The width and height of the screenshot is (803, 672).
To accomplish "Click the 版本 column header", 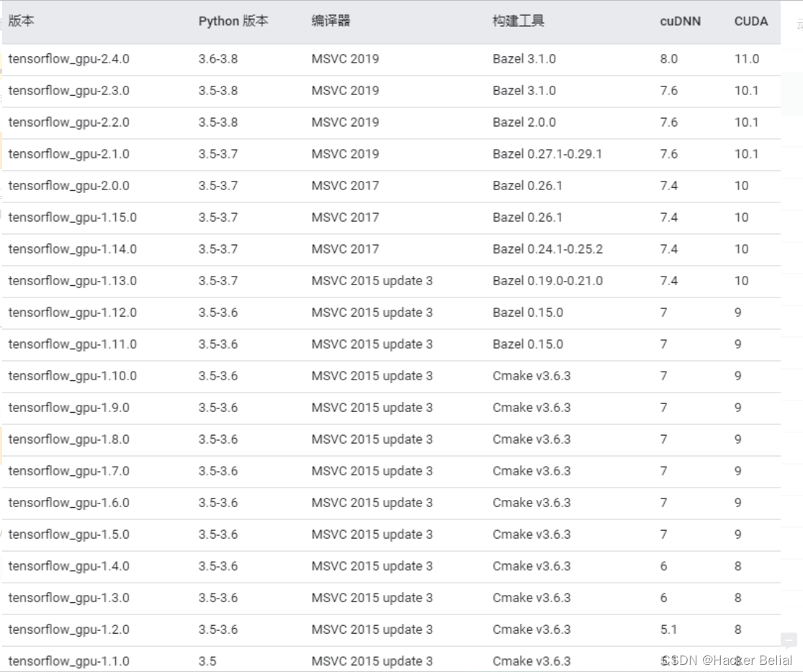I will (x=21, y=21).
